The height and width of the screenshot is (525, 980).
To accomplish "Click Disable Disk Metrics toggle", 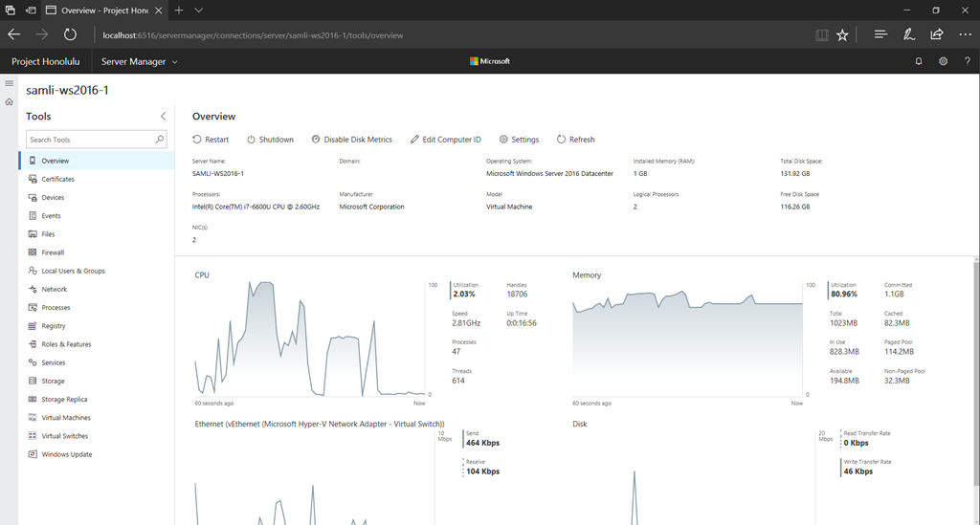I will pyautogui.click(x=351, y=140).
